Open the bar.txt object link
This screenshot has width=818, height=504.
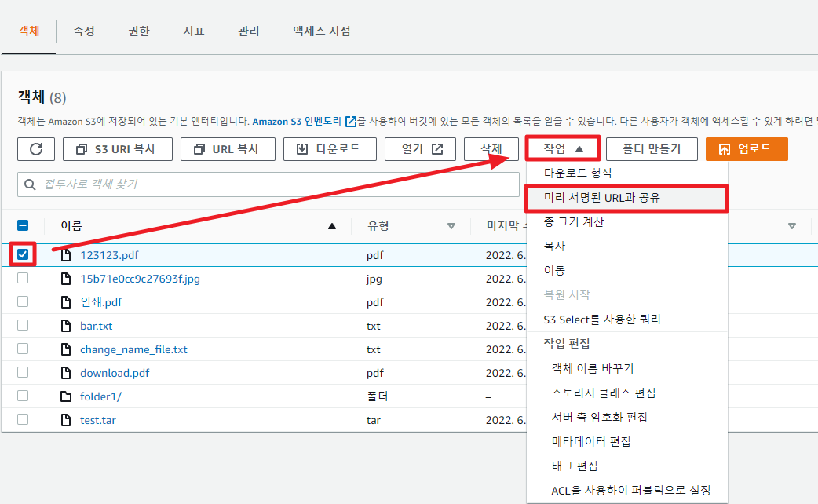click(96, 326)
